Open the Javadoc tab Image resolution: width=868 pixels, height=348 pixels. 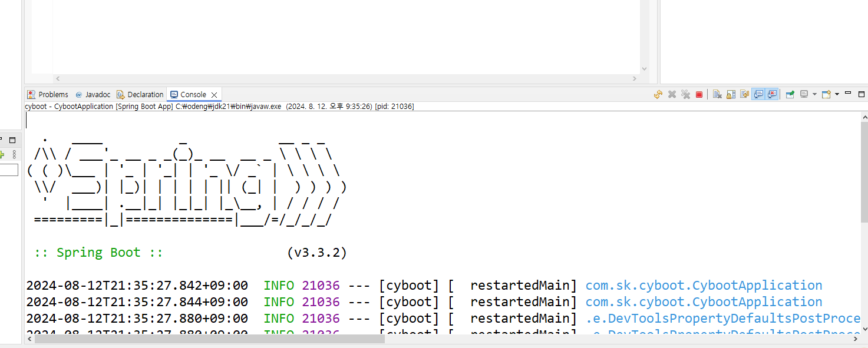click(x=93, y=94)
